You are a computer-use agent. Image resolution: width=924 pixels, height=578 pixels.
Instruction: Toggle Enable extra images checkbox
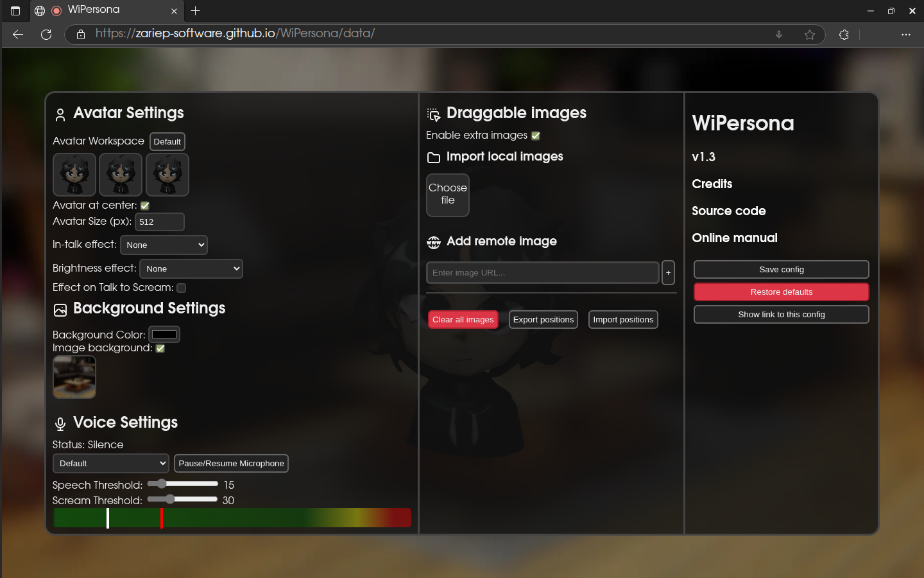click(x=536, y=136)
